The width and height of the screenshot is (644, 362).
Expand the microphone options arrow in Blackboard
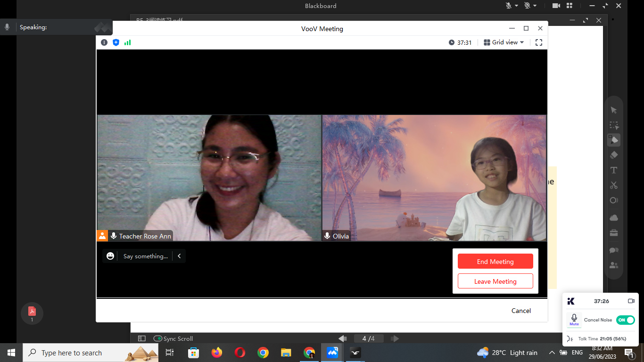tap(517, 6)
